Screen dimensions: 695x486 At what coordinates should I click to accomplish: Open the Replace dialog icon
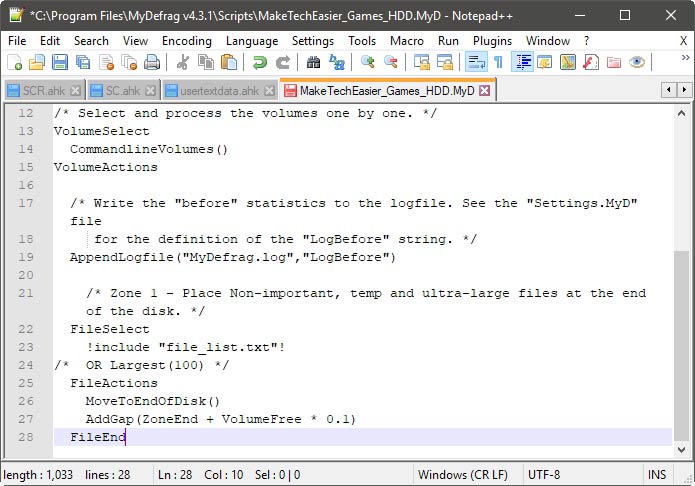pos(336,63)
